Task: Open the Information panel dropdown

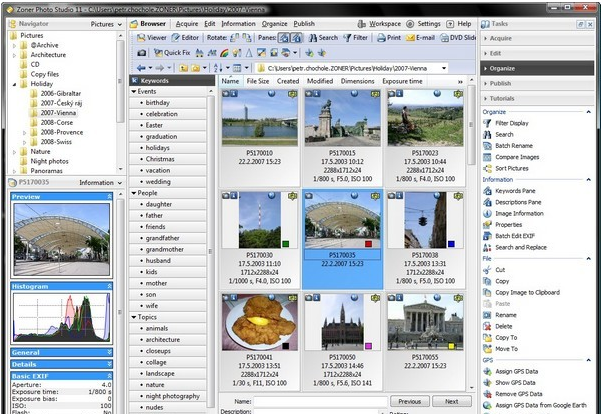Action: coord(120,183)
